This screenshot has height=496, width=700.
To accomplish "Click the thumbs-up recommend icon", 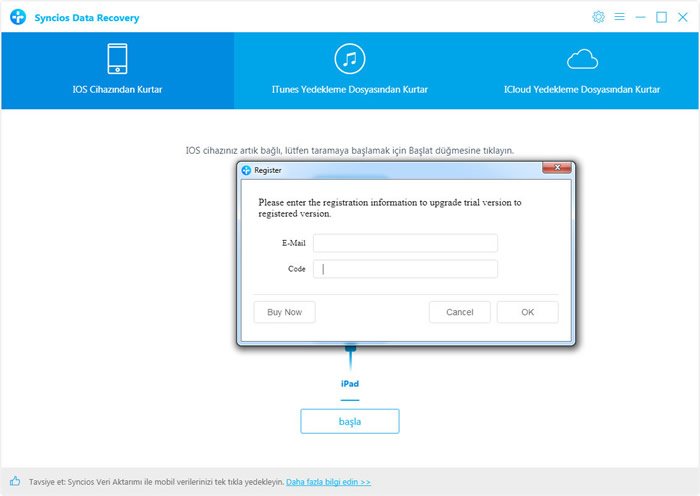I will point(15,481).
